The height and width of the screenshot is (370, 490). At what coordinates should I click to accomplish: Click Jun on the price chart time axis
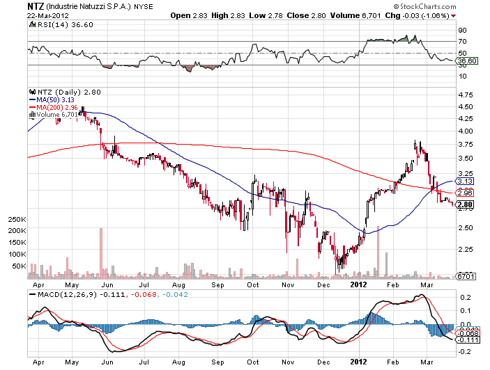coord(107,285)
